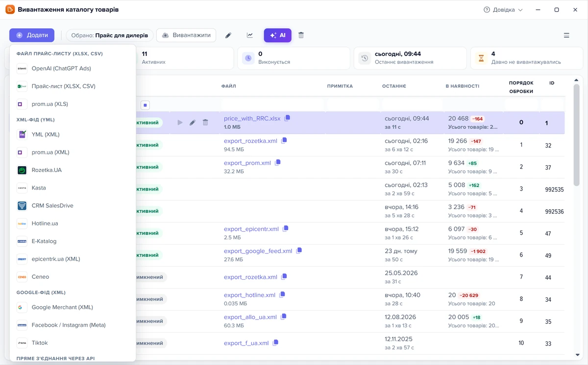
Task: Click the app logo icon in title bar
Action: point(10,10)
